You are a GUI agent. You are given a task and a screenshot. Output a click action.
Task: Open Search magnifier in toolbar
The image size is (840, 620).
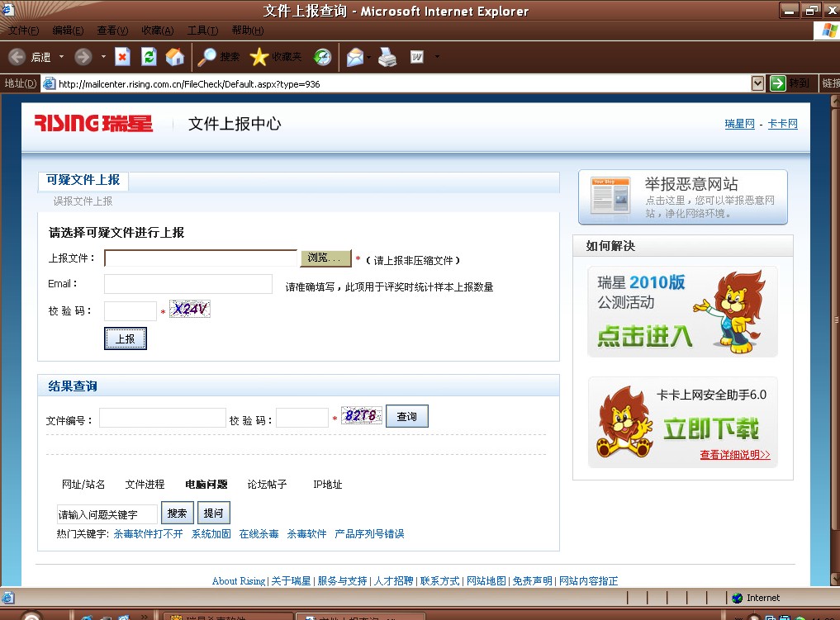206,57
